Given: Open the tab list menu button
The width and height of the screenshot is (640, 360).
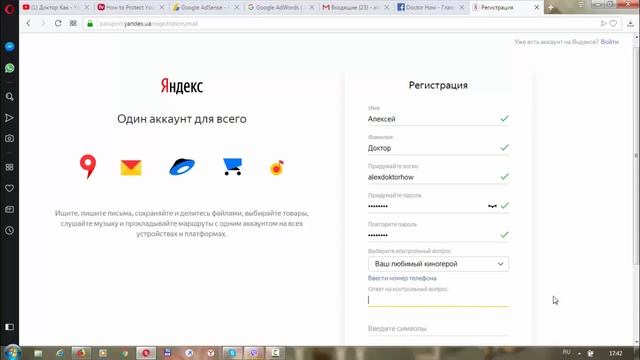Looking at the screenshot, I should tap(580, 5).
